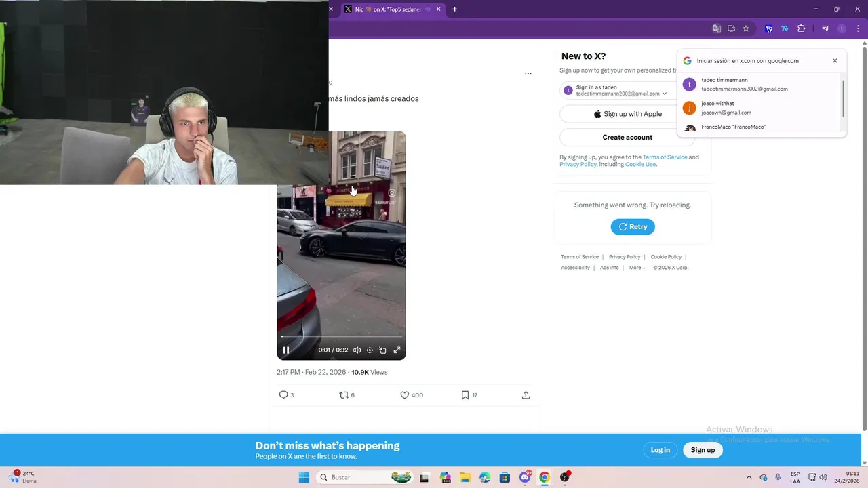The height and width of the screenshot is (488, 868).
Task: Open Terms of Service link in signup text
Action: pos(665,157)
